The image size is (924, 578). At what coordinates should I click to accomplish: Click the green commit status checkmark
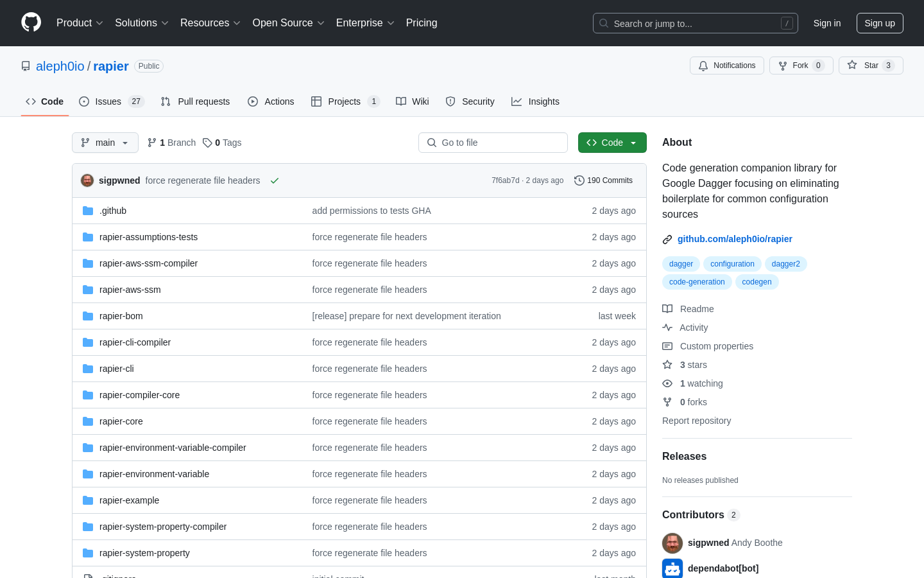(x=275, y=180)
